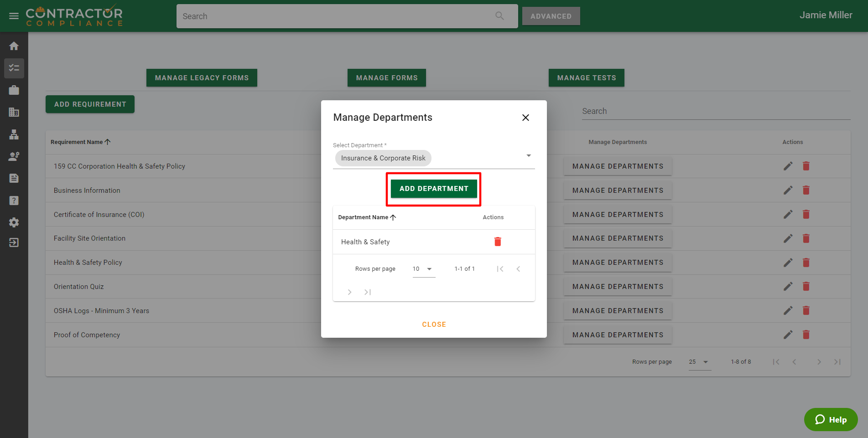Open the dialog Rows per page dropdown

(x=423, y=269)
